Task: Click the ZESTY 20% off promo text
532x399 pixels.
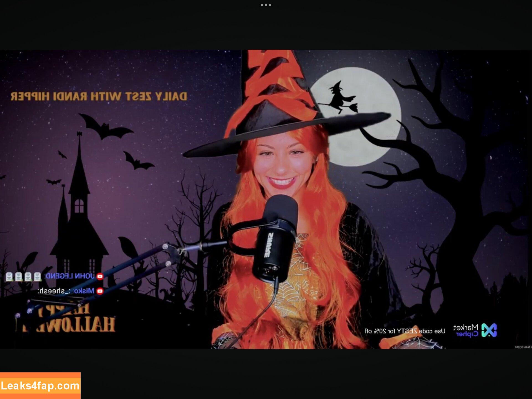Action: tap(405, 331)
